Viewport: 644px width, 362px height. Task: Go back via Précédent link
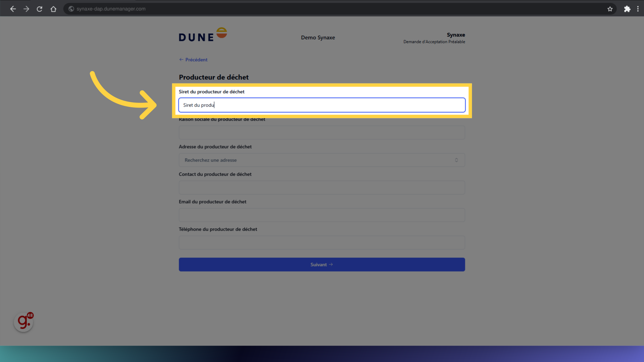(x=193, y=60)
